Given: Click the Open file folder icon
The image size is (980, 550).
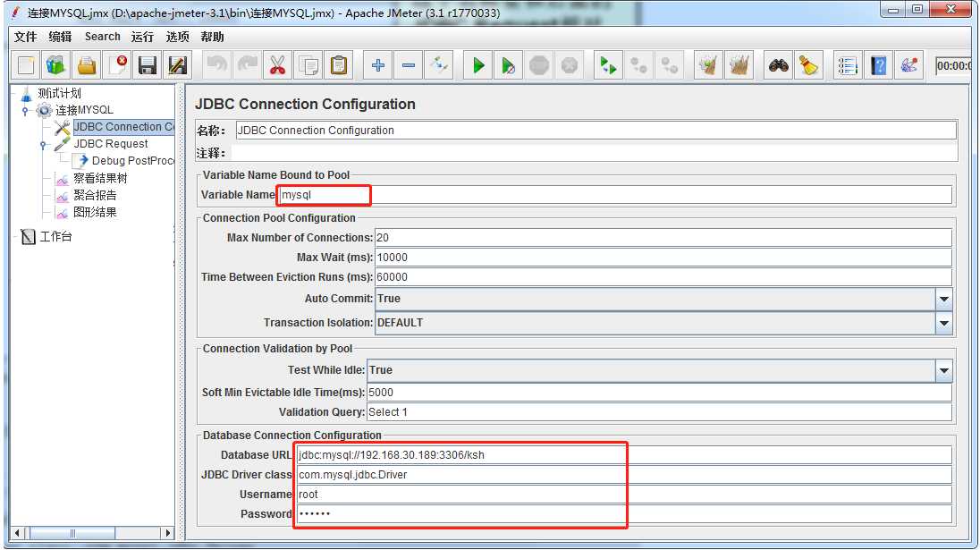Looking at the screenshot, I should click(x=87, y=65).
